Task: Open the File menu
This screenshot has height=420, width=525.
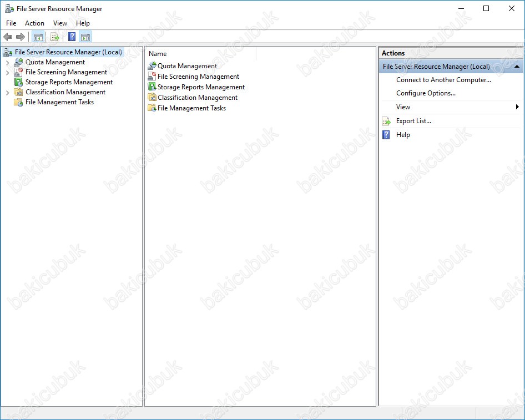Action: [11, 23]
